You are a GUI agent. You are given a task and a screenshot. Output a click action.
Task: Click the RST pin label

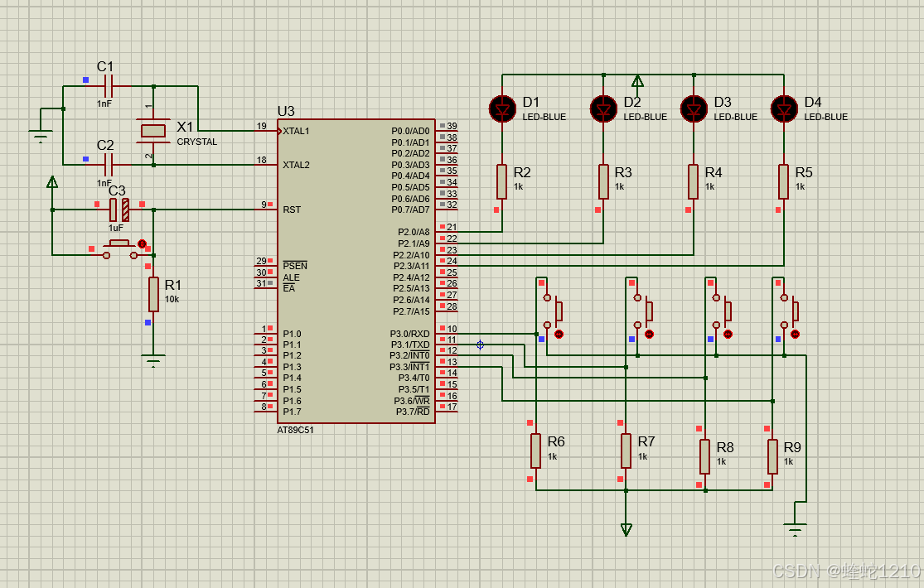tap(292, 210)
